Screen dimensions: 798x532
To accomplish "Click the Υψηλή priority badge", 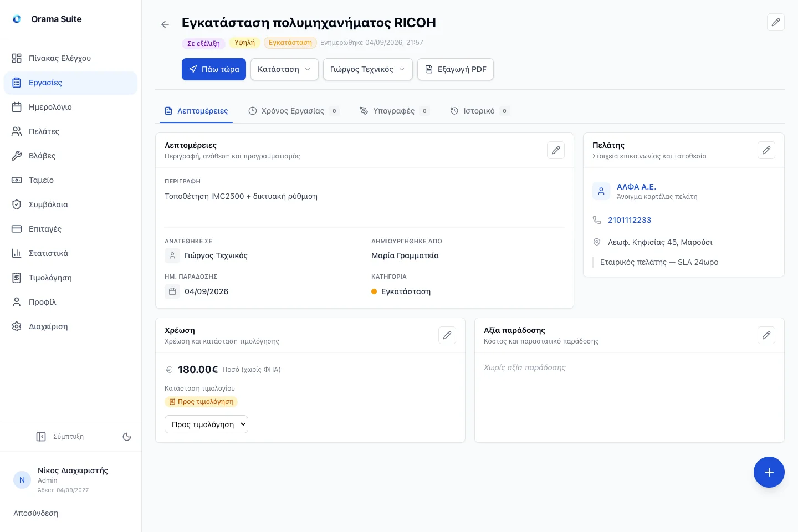I will (244, 43).
